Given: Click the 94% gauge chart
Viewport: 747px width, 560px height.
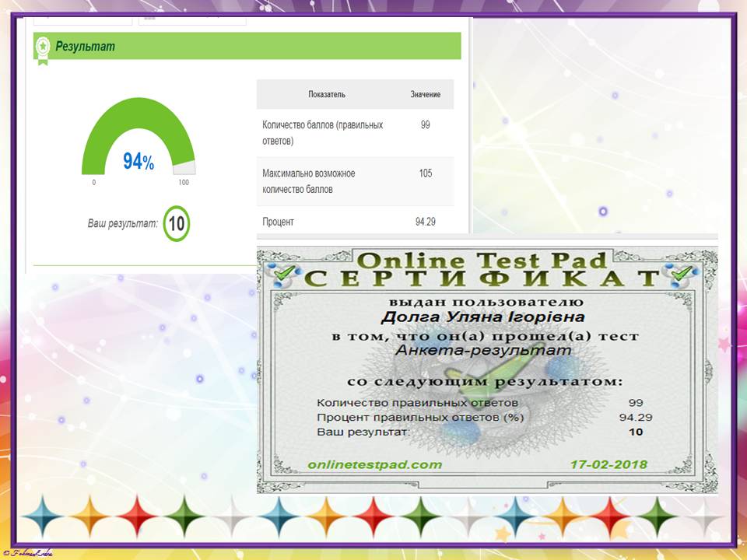Looking at the screenshot, I should click(x=139, y=138).
